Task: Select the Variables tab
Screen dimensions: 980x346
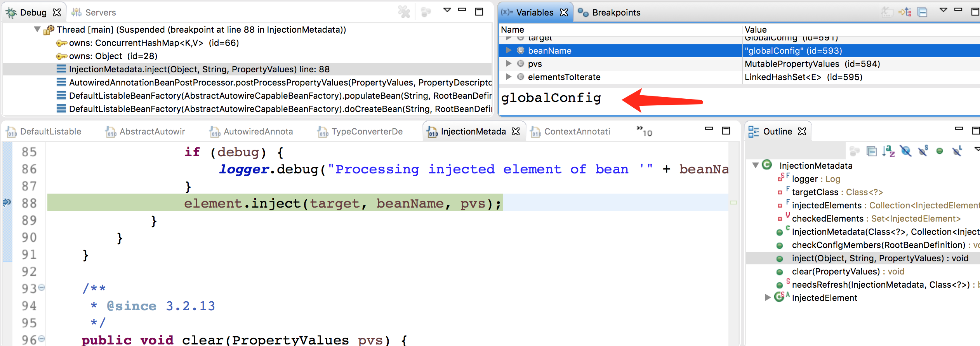Action: point(535,12)
